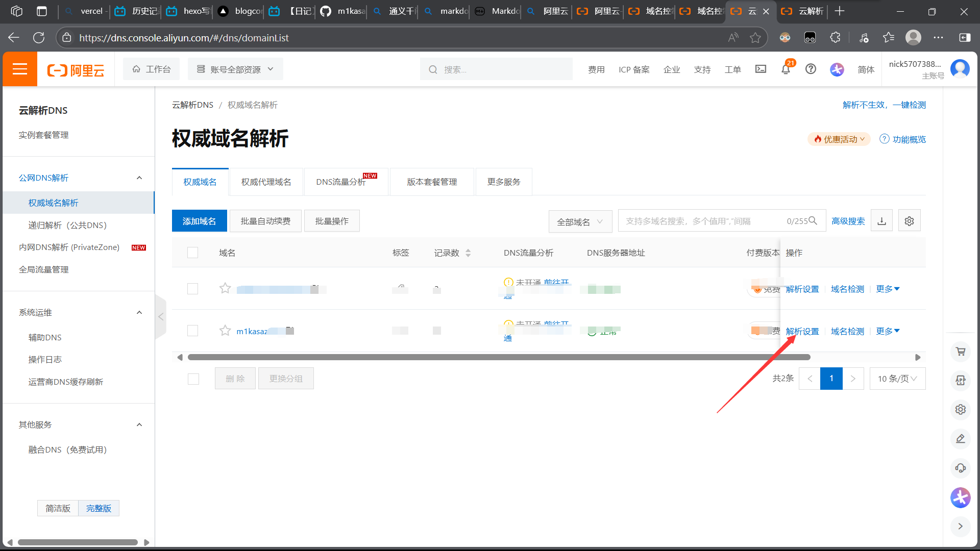Open 更多 menu for the first domain
This screenshot has height=551, width=980.
(x=888, y=289)
